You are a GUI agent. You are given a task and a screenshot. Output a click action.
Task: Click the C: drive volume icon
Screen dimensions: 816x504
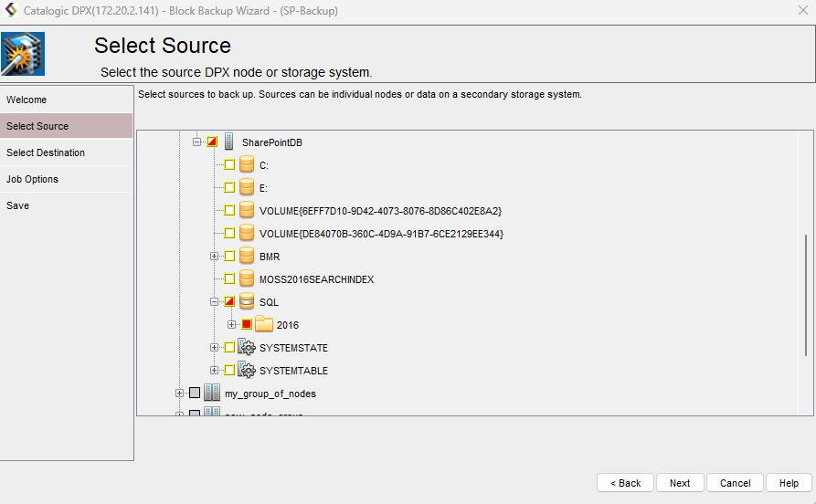[x=246, y=165]
